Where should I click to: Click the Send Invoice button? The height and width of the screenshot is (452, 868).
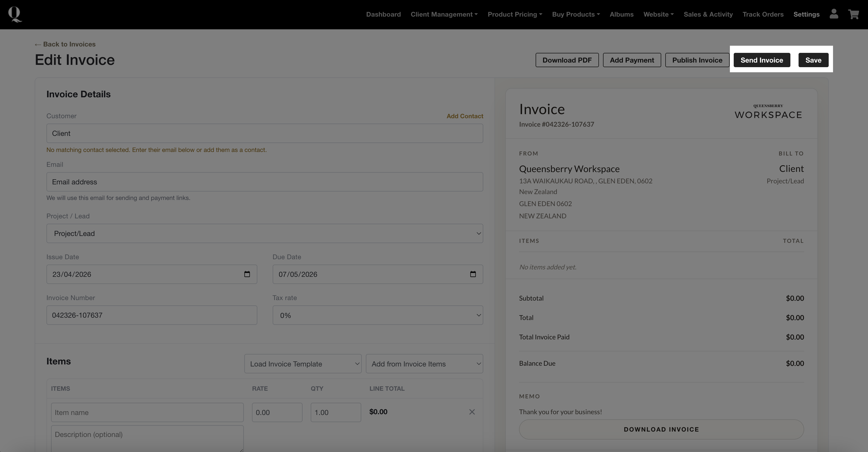tap(762, 60)
